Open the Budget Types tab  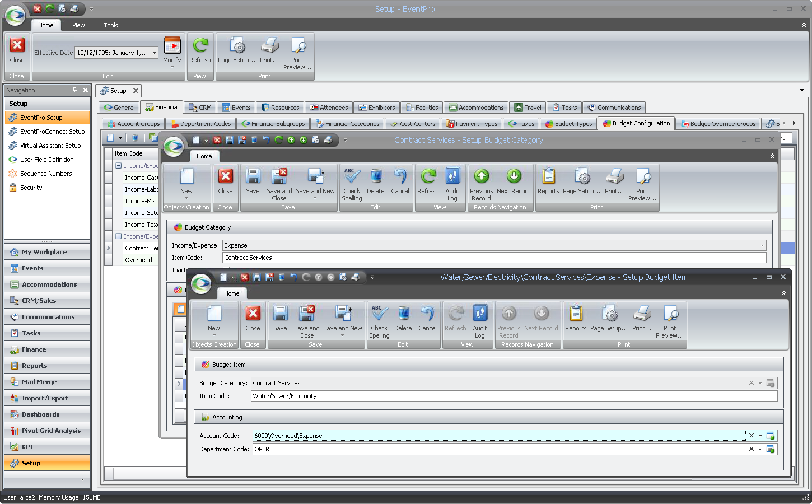568,124
